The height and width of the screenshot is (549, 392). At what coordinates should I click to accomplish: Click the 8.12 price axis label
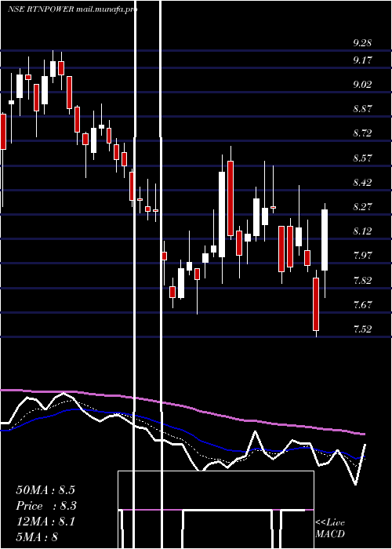(x=362, y=231)
